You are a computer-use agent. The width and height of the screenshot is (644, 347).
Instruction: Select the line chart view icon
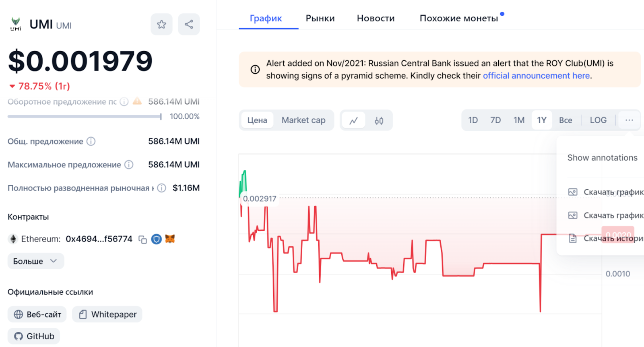353,120
